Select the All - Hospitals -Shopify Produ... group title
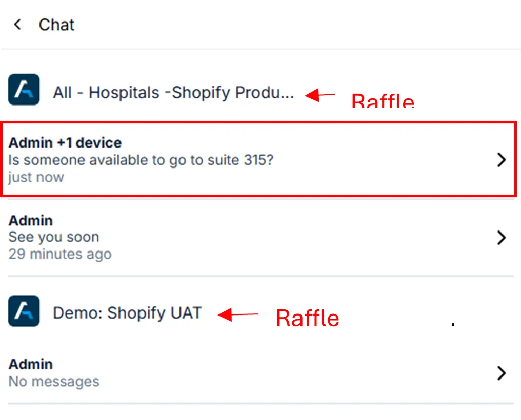The height and width of the screenshot is (420, 521). coord(173,93)
